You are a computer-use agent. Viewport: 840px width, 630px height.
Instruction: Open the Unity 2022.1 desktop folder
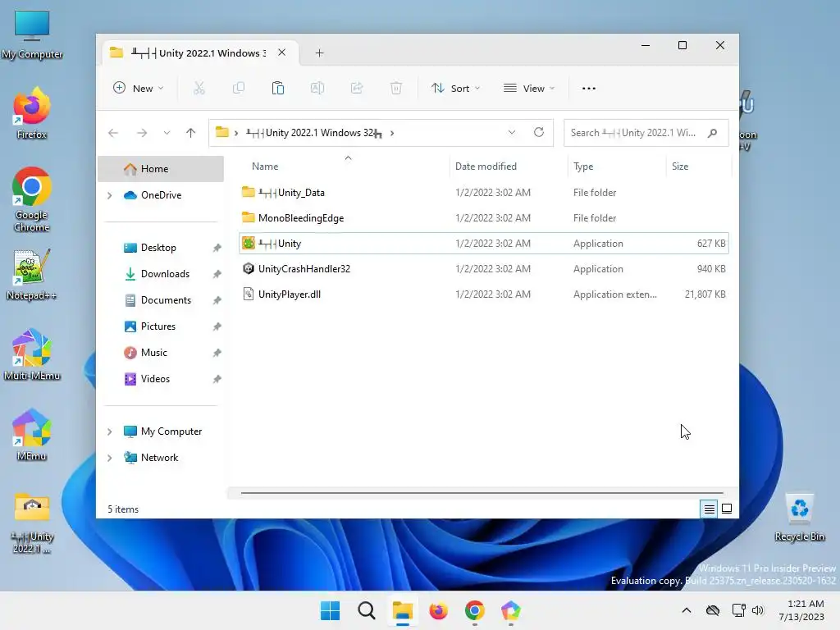click(32, 523)
